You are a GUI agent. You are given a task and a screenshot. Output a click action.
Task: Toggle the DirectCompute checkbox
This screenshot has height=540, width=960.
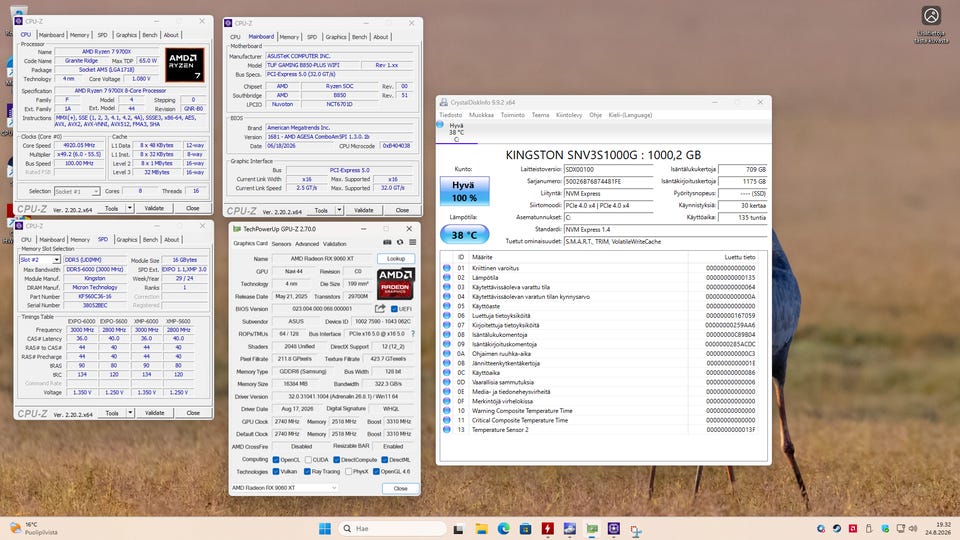(x=336, y=459)
